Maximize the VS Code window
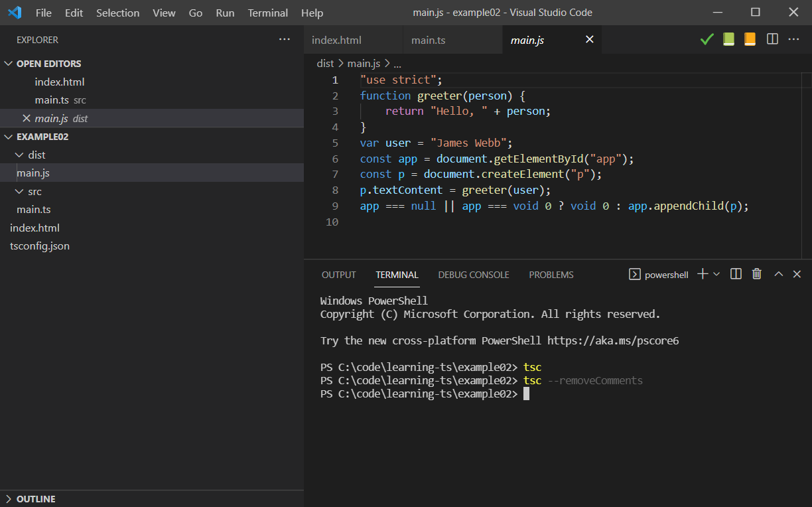Viewport: 812px width, 507px height. pyautogui.click(x=756, y=13)
